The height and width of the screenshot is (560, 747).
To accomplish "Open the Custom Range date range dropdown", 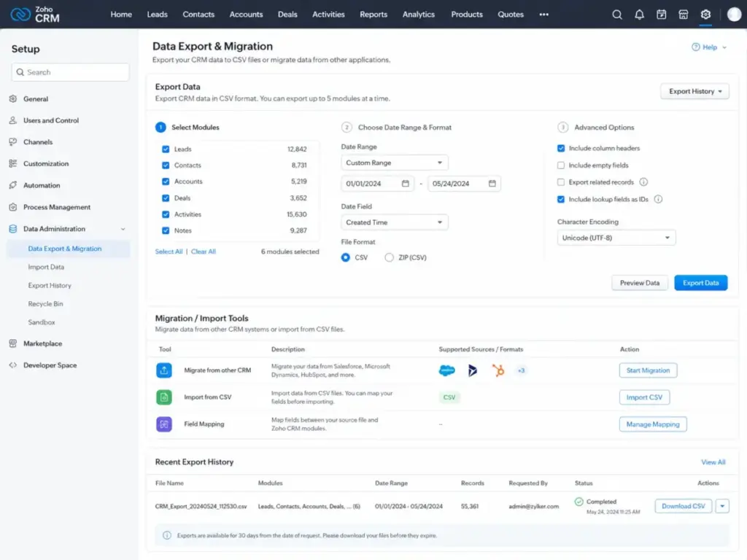I will (x=395, y=163).
